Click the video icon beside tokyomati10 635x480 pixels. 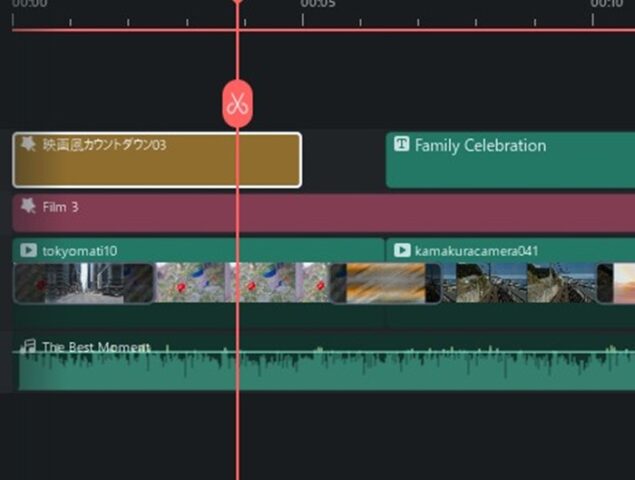[x=29, y=250]
